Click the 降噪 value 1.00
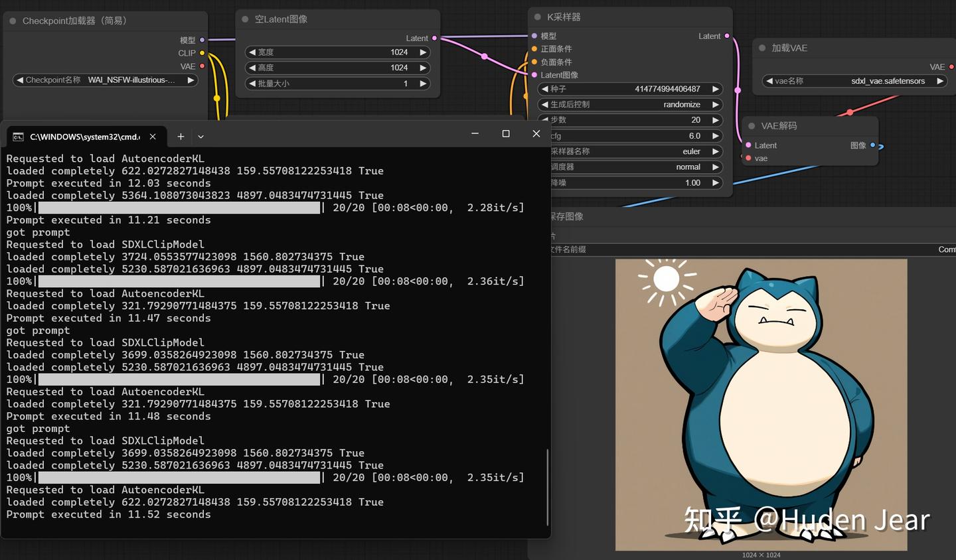 692,182
